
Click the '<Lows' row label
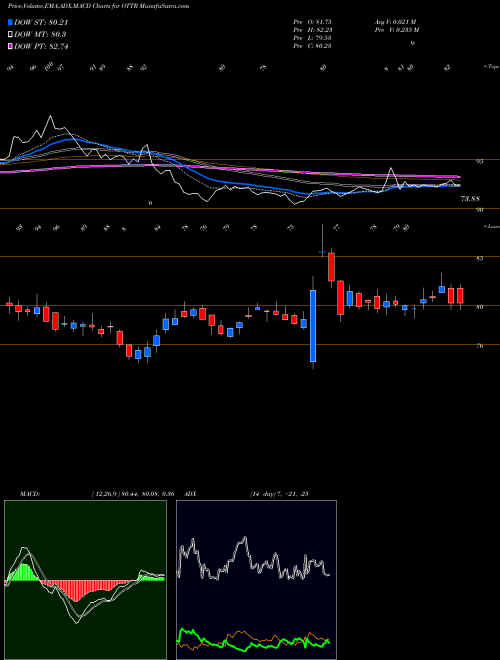point(491,226)
